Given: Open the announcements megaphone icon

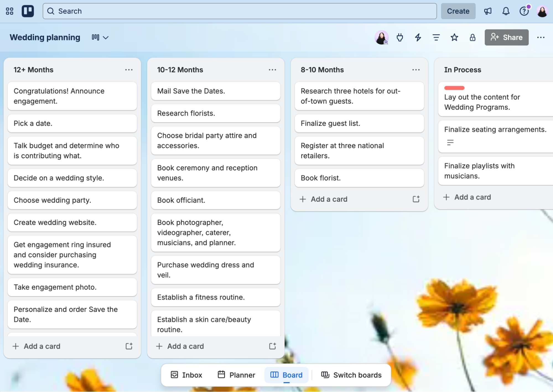Looking at the screenshot, I should point(488,11).
